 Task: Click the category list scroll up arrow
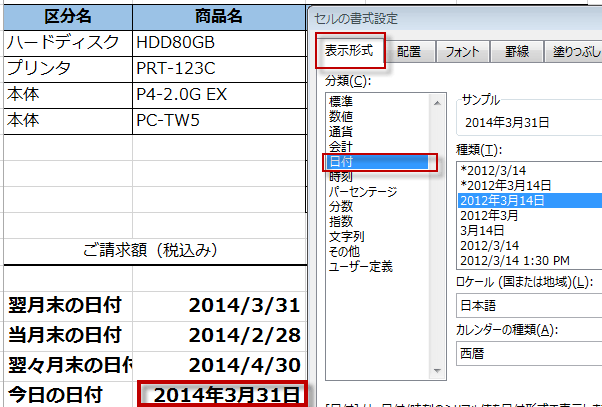click(x=437, y=103)
